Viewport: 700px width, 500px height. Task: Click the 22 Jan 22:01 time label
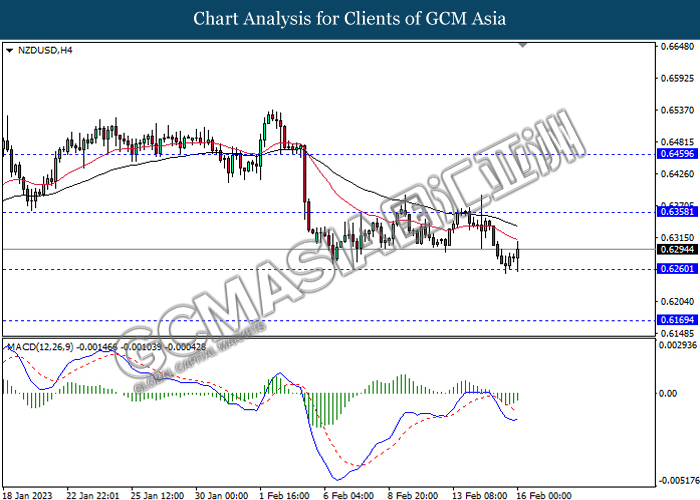click(x=93, y=495)
